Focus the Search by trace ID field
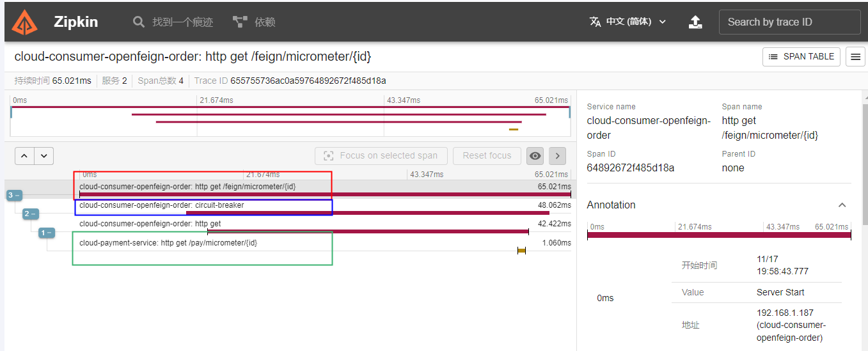This screenshot has height=351, width=868. (789, 22)
